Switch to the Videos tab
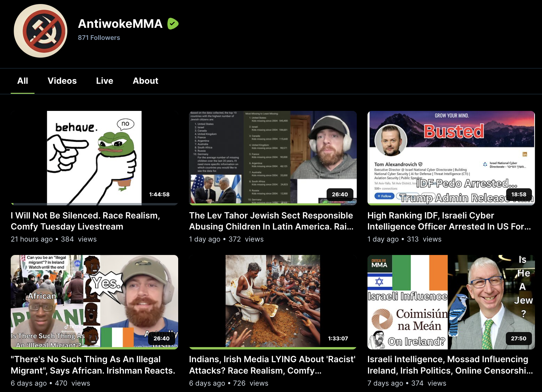This screenshot has height=392, width=542. click(62, 81)
